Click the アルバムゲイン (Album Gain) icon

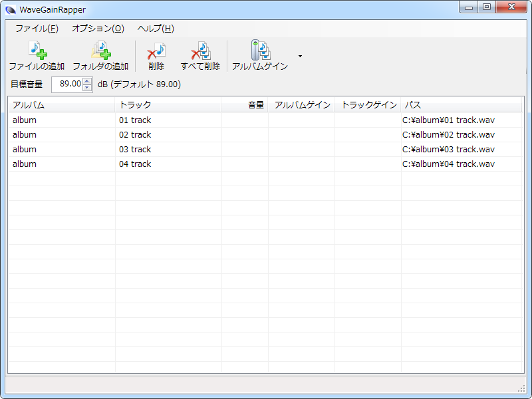259,51
